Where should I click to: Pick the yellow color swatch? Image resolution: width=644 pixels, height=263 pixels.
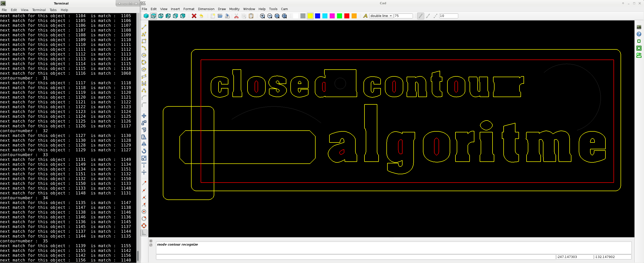(x=310, y=16)
